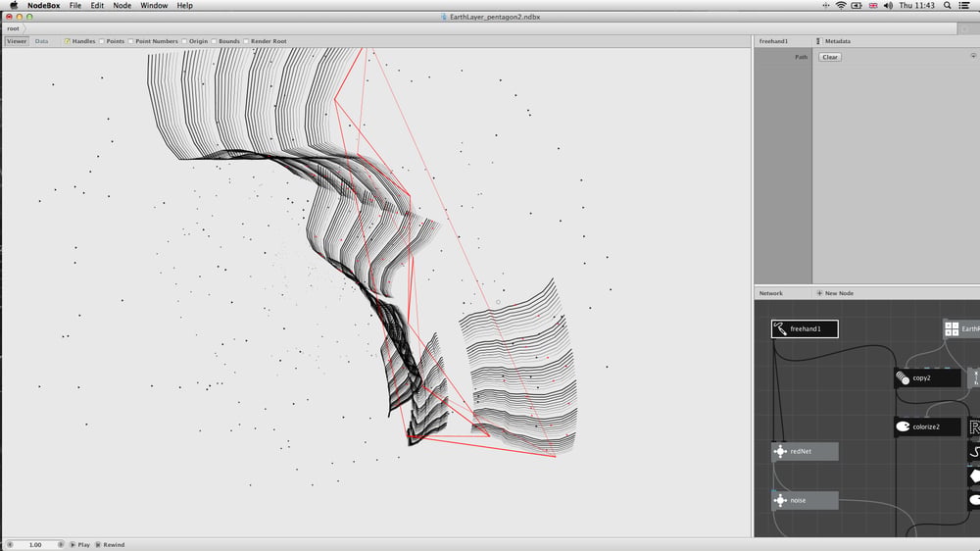Click the Network panel label

(770, 293)
